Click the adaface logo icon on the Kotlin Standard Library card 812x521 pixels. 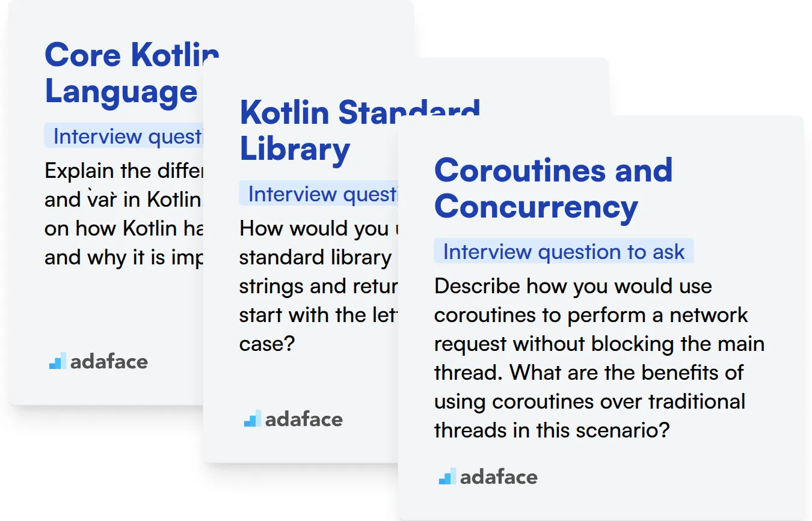(x=252, y=419)
